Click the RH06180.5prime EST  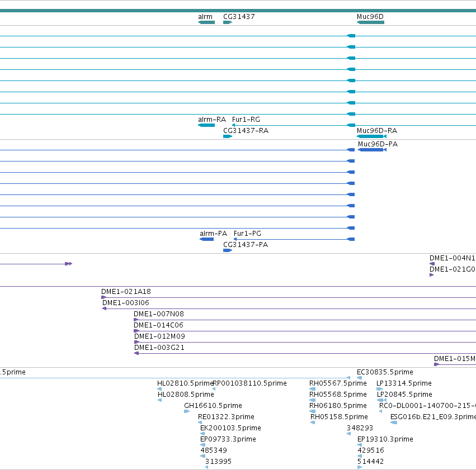pyautogui.click(x=312, y=411)
